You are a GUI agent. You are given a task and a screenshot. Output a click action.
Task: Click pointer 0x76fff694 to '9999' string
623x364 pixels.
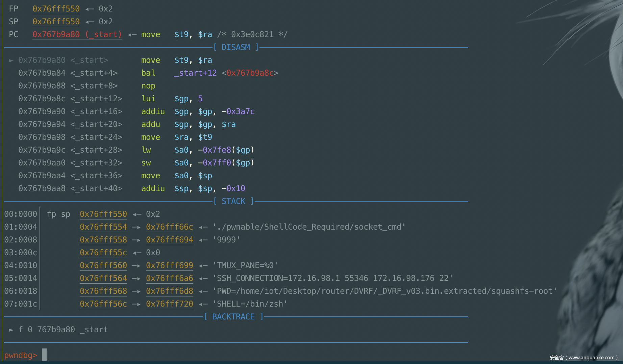tap(170, 240)
